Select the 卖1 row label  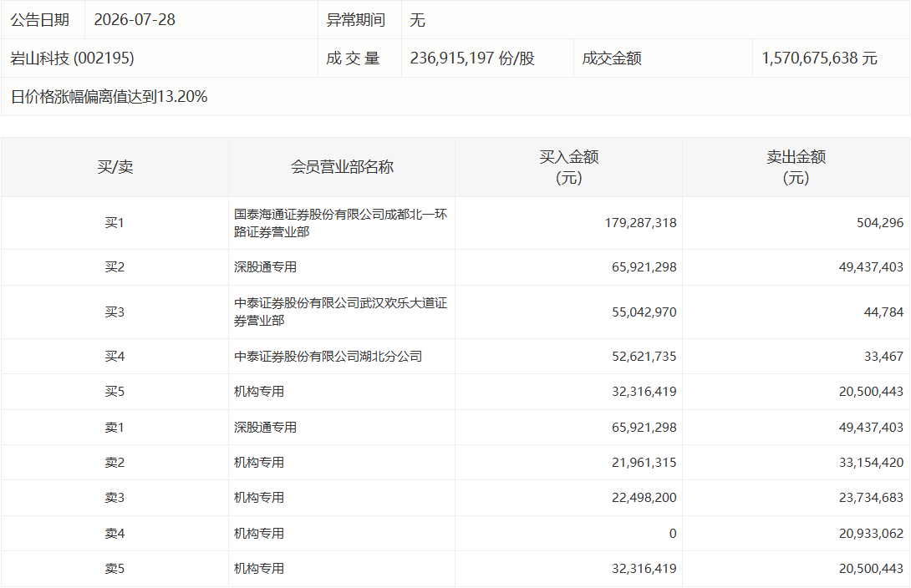point(115,428)
